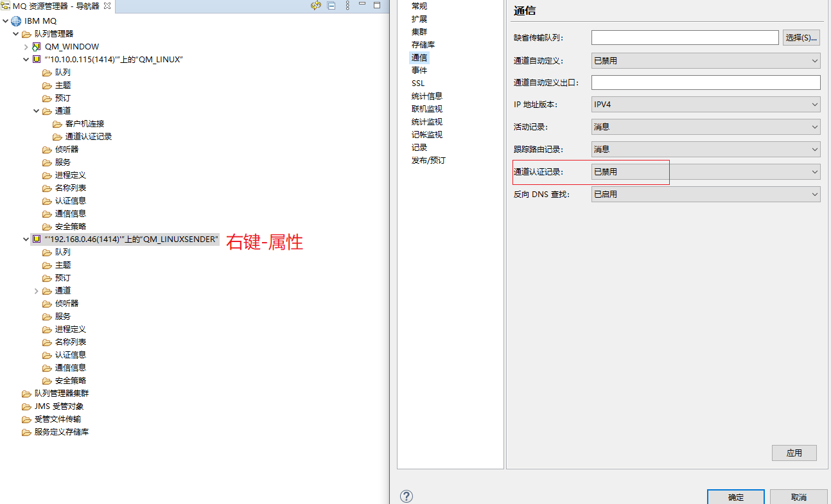Click the JMS 受管对象 folder icon

pyautogui.click(x=26, y=406)
